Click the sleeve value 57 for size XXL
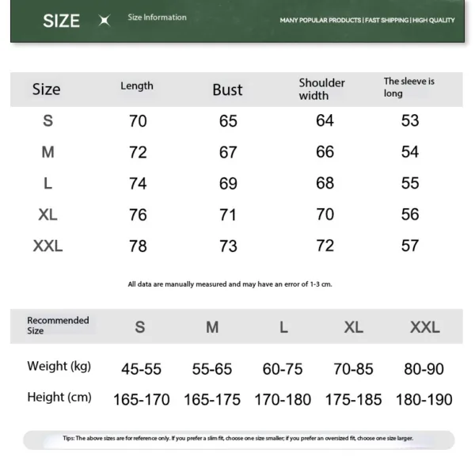This screenshot has width=475, height=476. tap(409, 246)
